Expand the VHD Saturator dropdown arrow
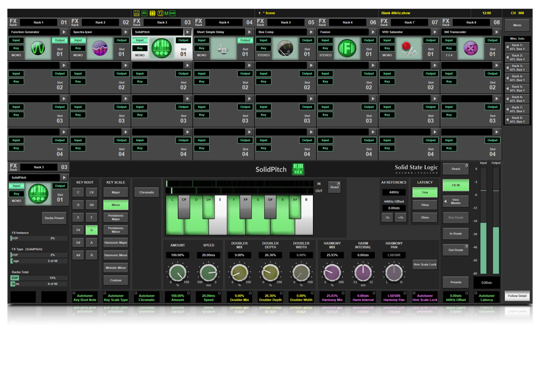Image resolution: width=540 pixels, height=392 pixels. click(x=434, y=32)
